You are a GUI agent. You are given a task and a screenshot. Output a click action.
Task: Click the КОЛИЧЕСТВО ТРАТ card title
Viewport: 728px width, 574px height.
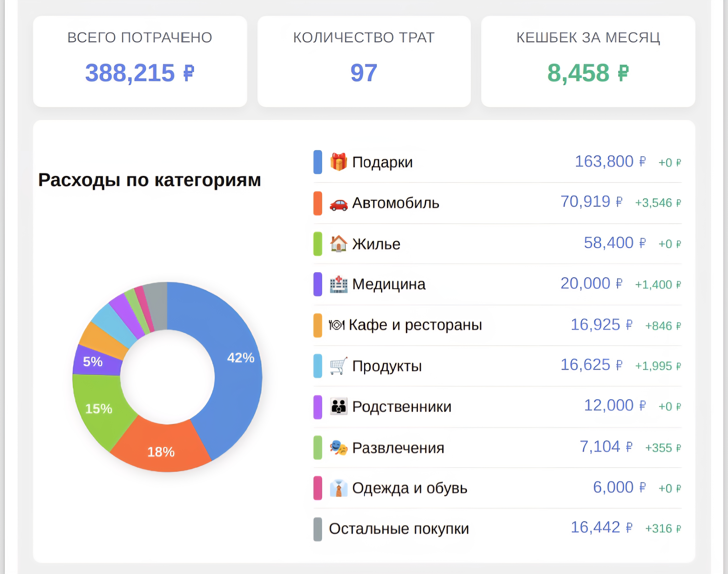click(x=364, y=37)
